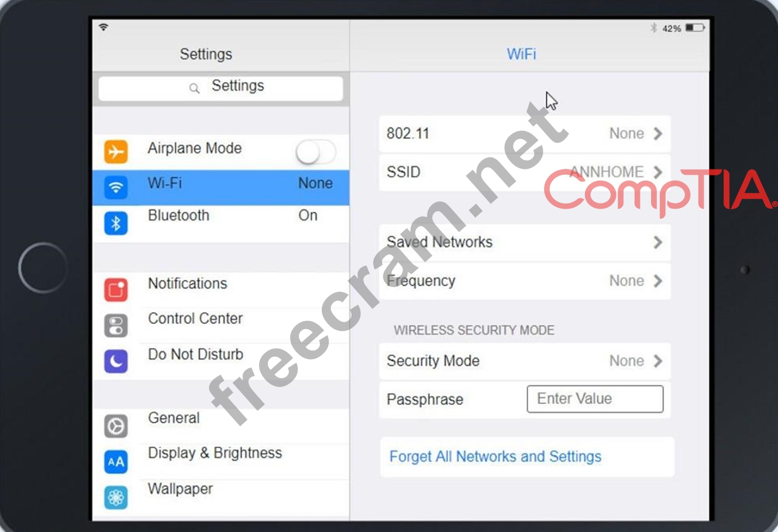This screenshot has width=778, height=532.
Task: Select the Wi-Fi menu item
Action: (221, 187)
